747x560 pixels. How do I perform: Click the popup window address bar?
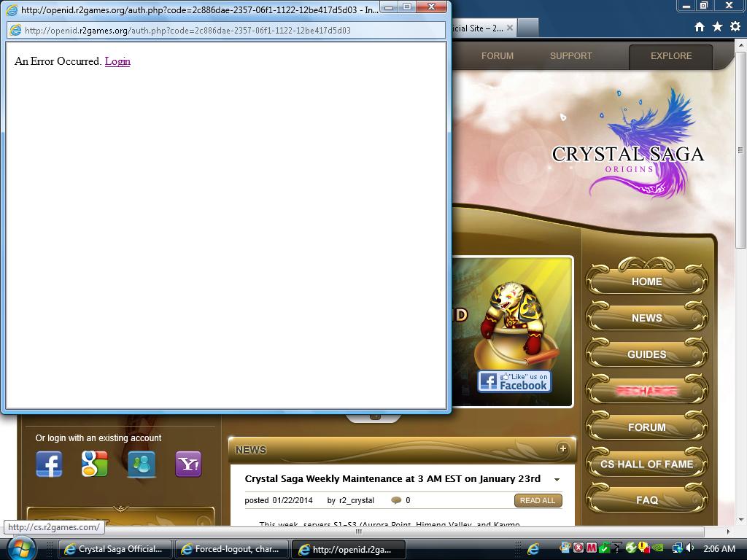(x=226, y=31)
